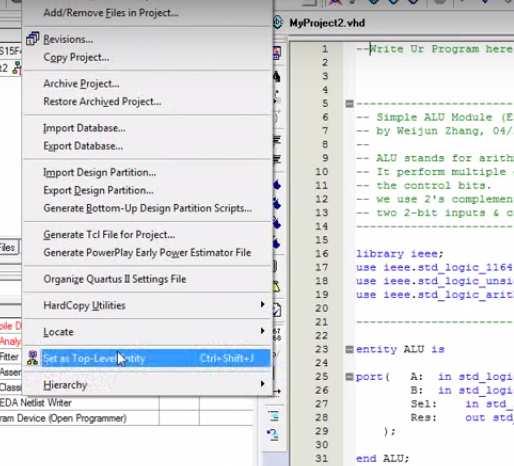
Task: Click line number 30 in the gutter
Action: point(321,445)
